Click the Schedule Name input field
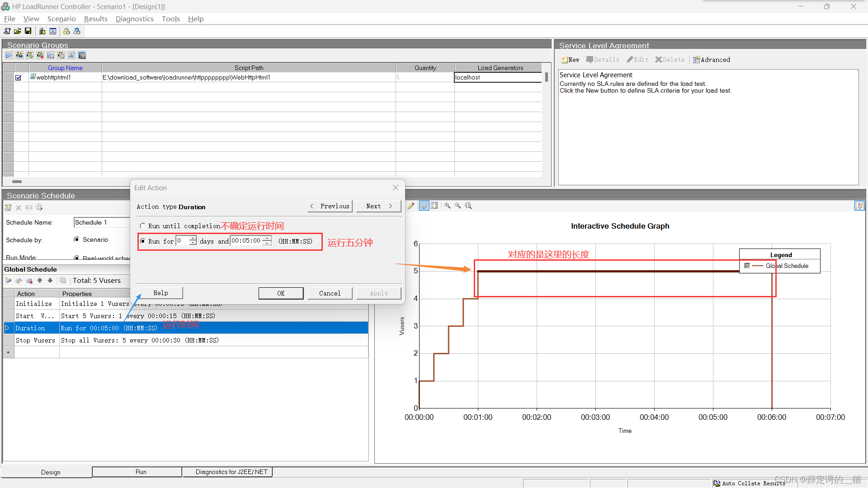Image resolution: width=868 pixels, height=488 pixels. (101, 222)
